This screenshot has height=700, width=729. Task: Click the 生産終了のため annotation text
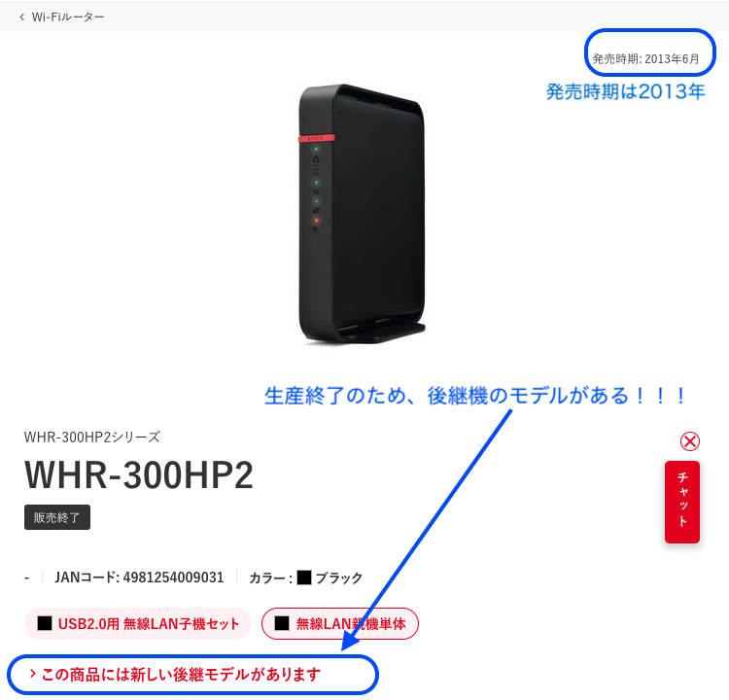pyautogui.click(x=336, y=396)
